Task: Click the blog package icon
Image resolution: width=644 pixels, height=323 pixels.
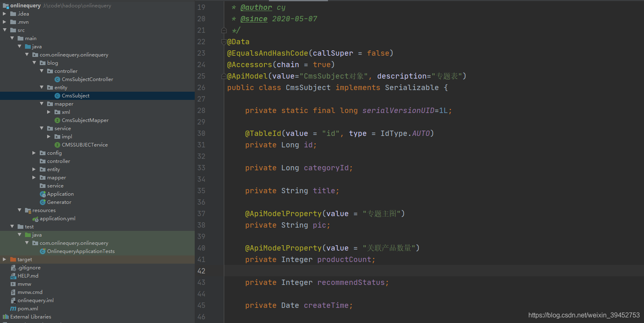Action: pos(43,63)
